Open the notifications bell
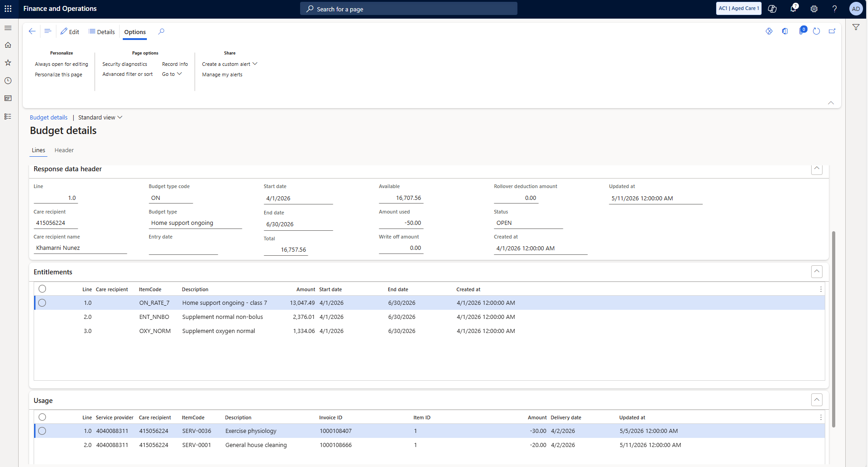Image resolution: width=868 pixels, height=467 pixels. pyautogui.click(x=793, y=9)
